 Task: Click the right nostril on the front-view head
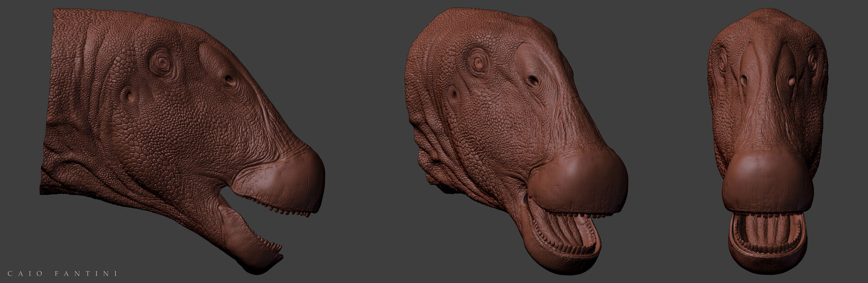tap(793, 80)
